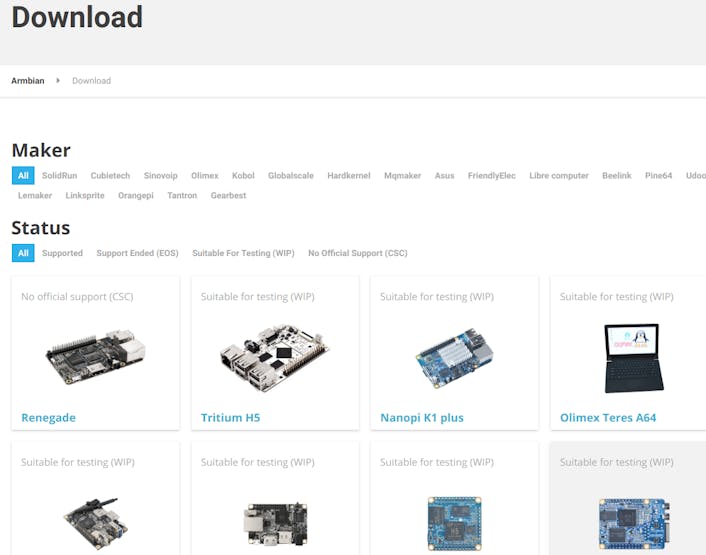
Task: Show Suitable For Testing (WIP) boards
Action: pyautogui.click(x=243, y=253)
